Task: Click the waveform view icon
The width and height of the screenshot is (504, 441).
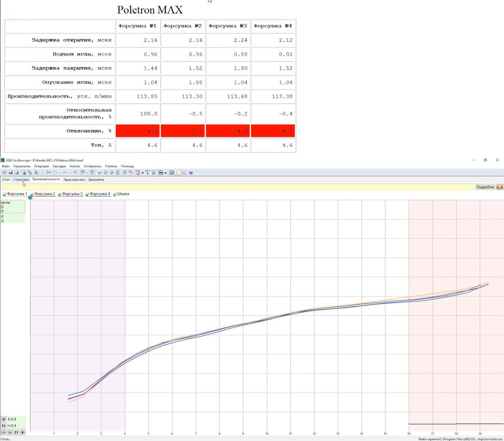Action: click(171, 173)
